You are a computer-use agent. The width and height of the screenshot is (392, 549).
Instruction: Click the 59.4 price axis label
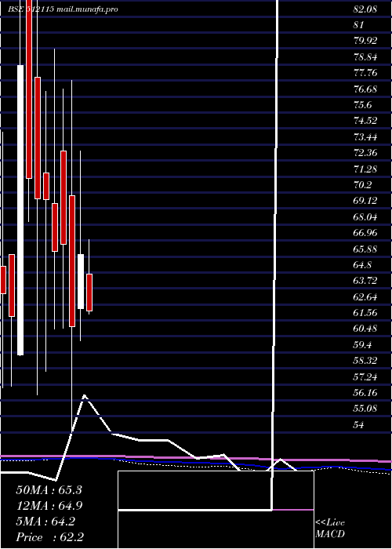point(362,345)
